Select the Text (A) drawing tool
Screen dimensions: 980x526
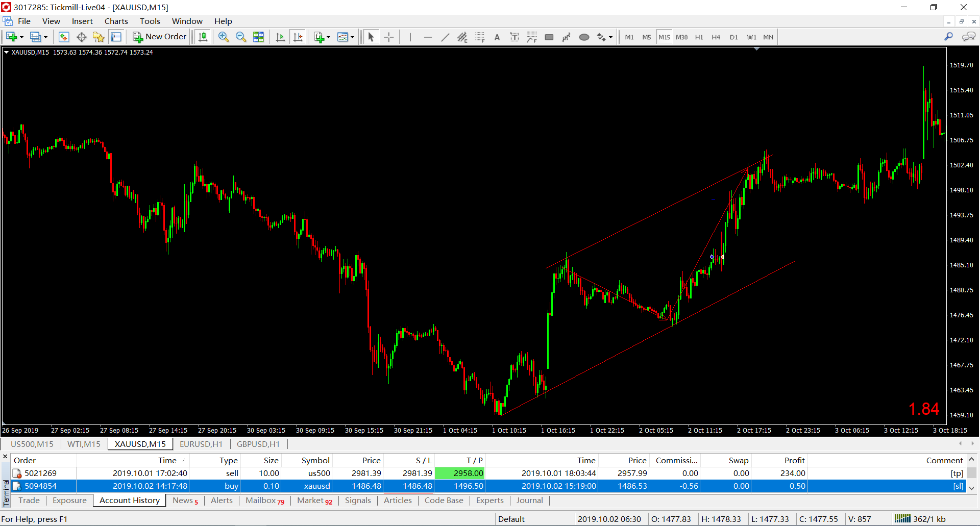497,37
